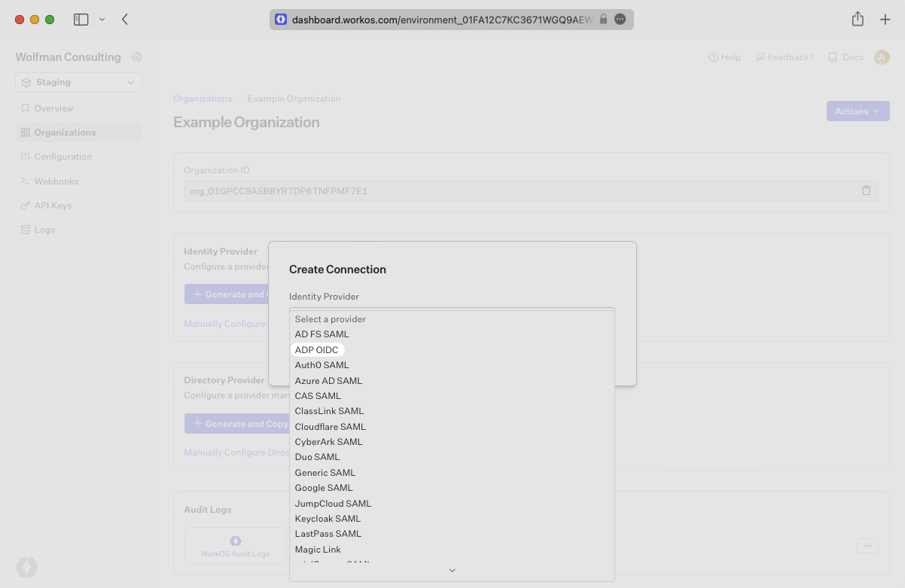Open the Actions dropdown
This screenshot has width=905, height=588.
point(858,111)
